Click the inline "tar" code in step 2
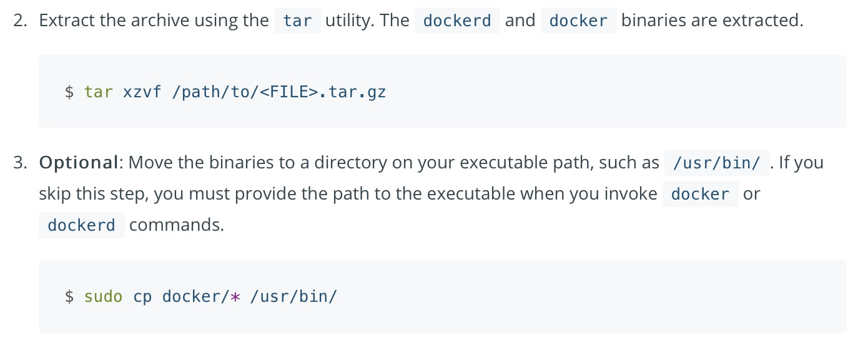Image resolution: width=868 pixels, height=348 pixels. [297, 21]
